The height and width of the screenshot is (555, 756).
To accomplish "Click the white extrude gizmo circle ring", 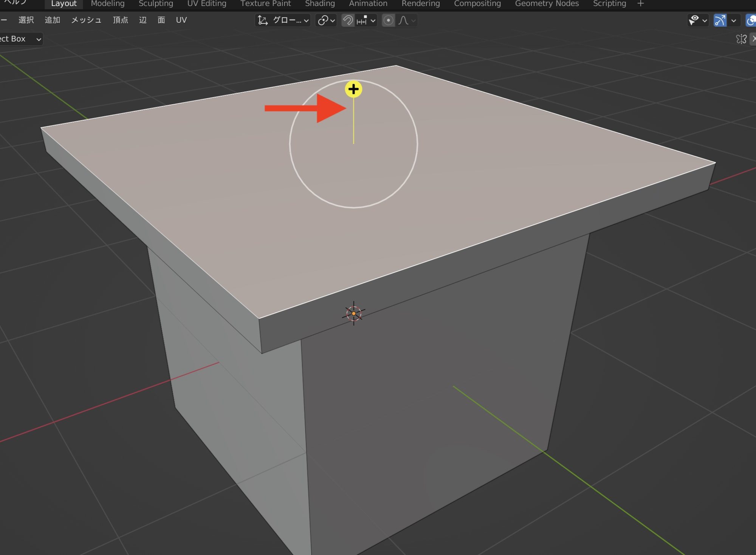I will coord(417,144).
